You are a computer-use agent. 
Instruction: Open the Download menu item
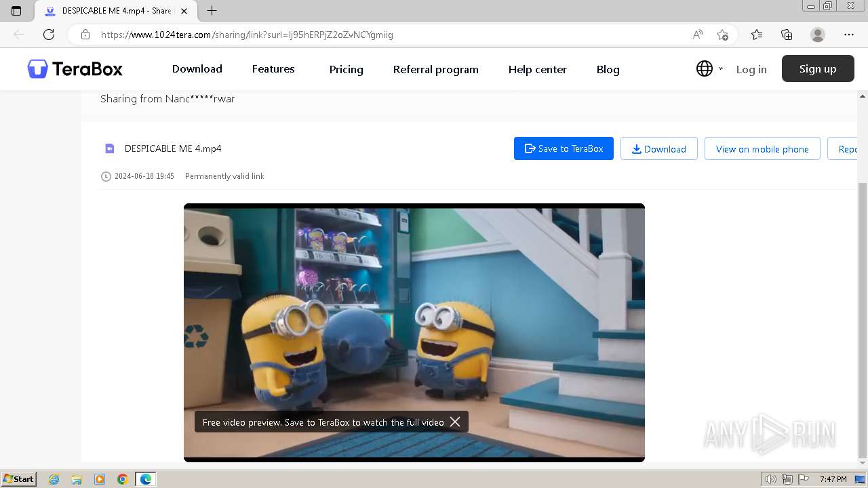(197, 68)
